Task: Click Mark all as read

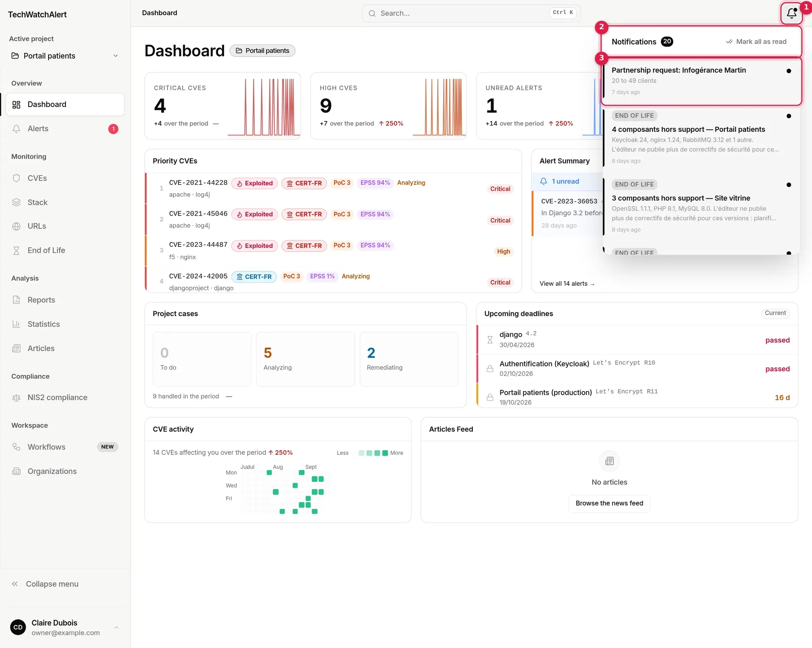Action: click(756, 42)
